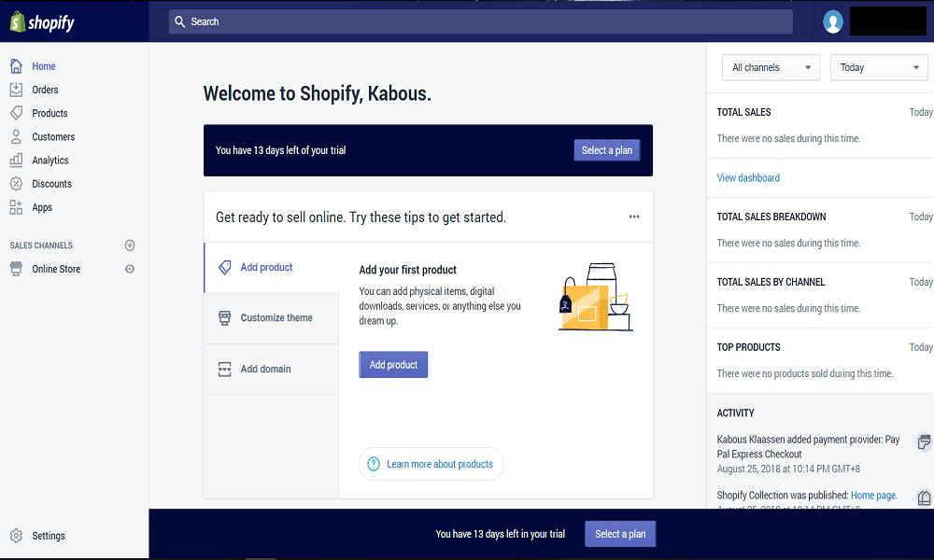Screen dimensions: 934x560
Task: Select the Customize theme tip tab
Action: pyautogui.click(x=272, y=317)
